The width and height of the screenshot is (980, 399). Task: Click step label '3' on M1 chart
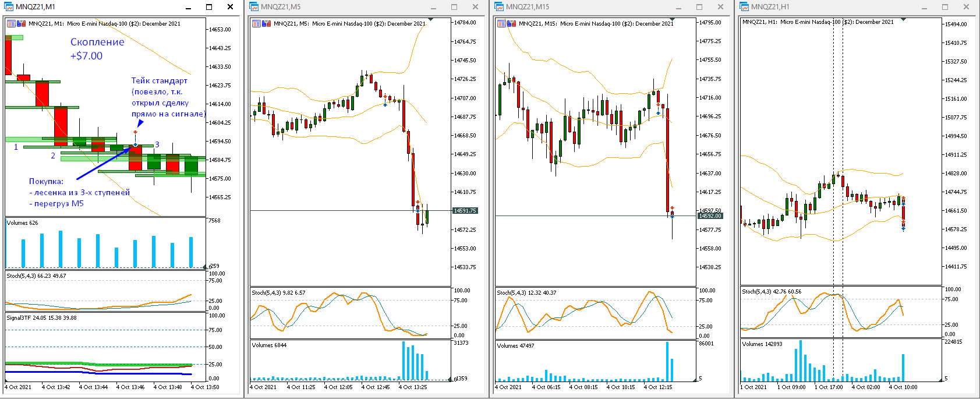pos(157,144)
